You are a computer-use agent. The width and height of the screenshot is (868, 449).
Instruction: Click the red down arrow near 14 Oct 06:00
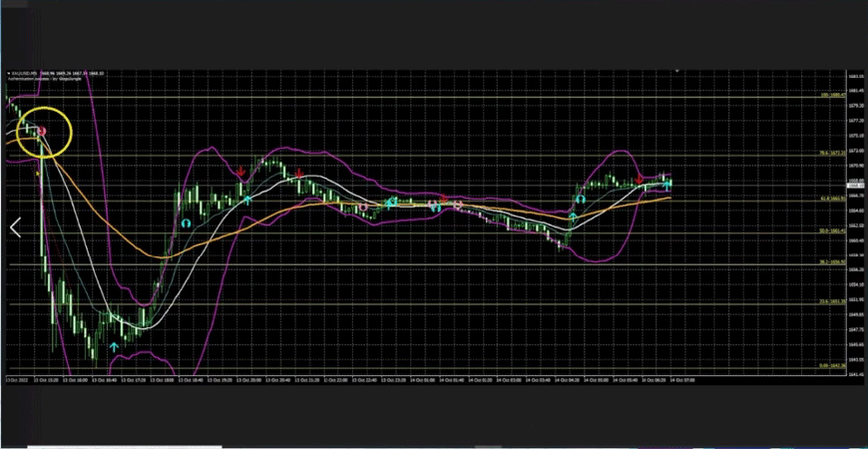639,180
